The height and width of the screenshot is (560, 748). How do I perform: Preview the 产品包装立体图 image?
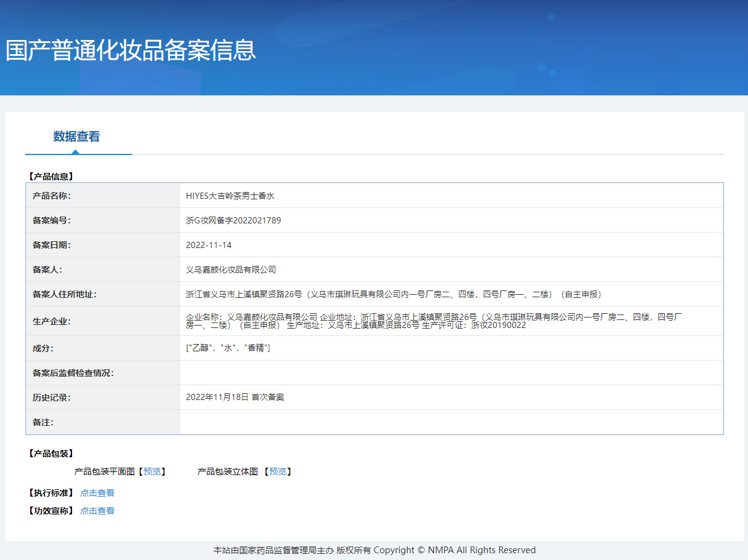(278, 471)
